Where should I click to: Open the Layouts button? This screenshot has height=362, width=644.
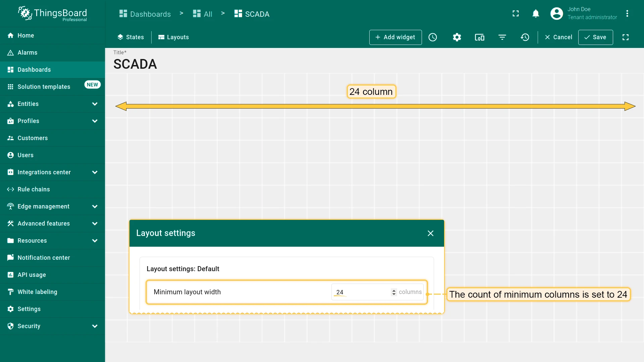tap(173, 37)
